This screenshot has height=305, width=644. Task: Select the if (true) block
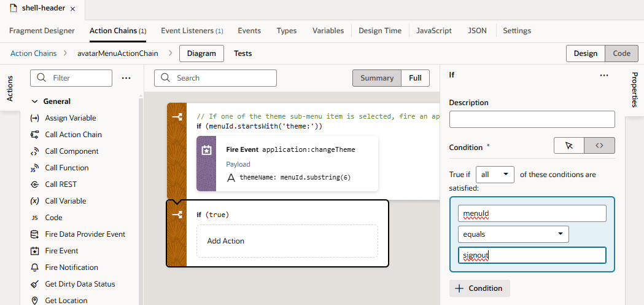[x=277, y=234]
